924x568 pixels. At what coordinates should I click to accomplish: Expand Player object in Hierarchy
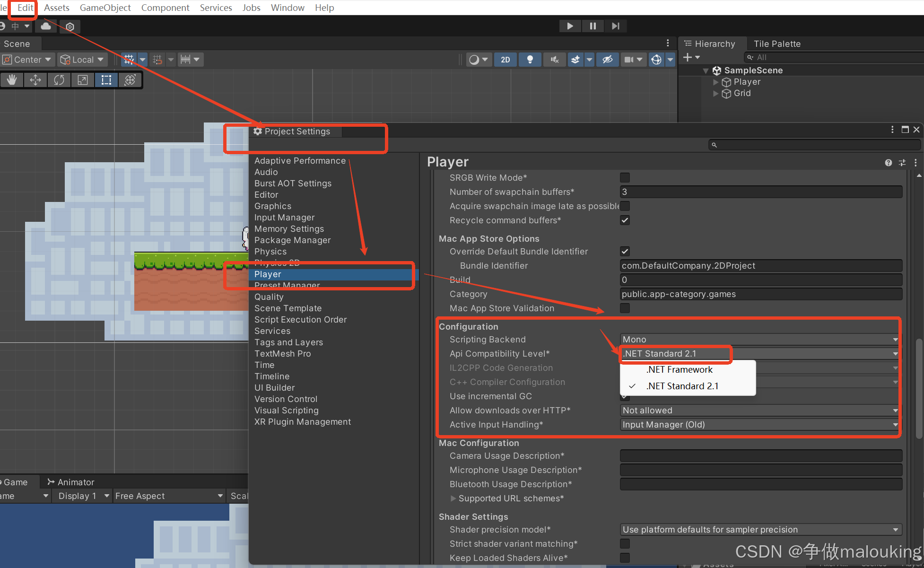click(715, 82)
